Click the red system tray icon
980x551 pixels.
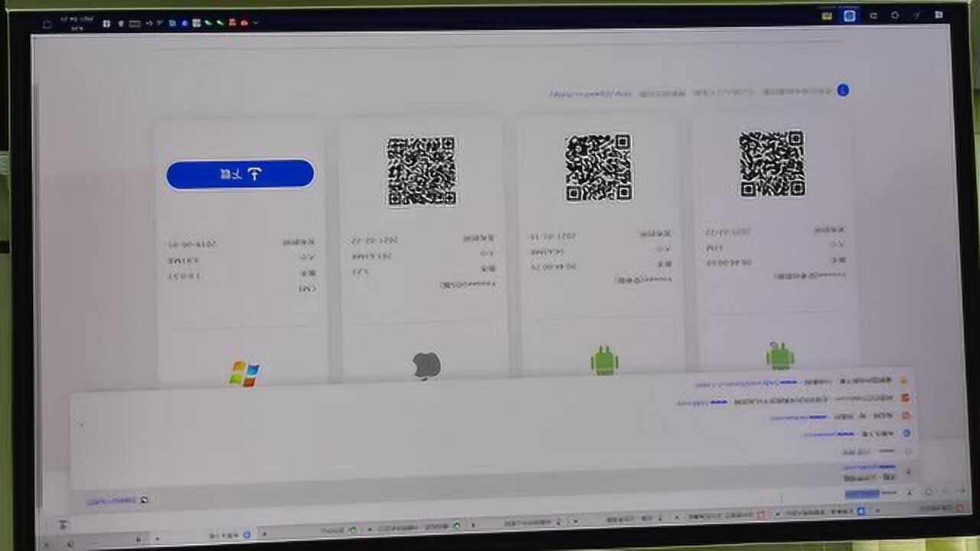[244, 23]
